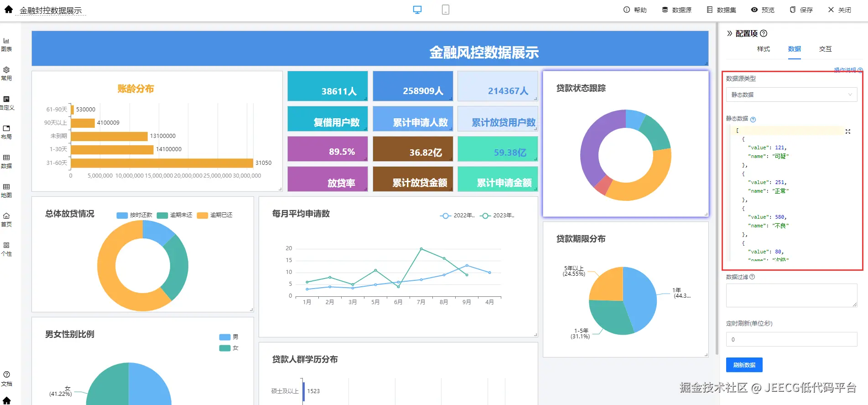Open the home icon in top-left corner
This screenshot has width=868, height=405.
9,9
